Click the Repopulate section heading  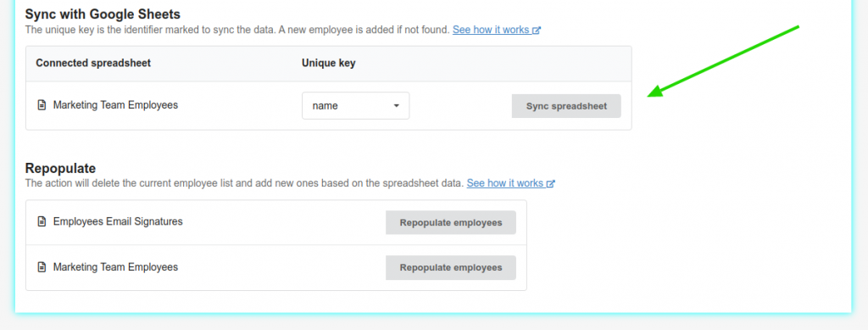click(x=60, y=168)
